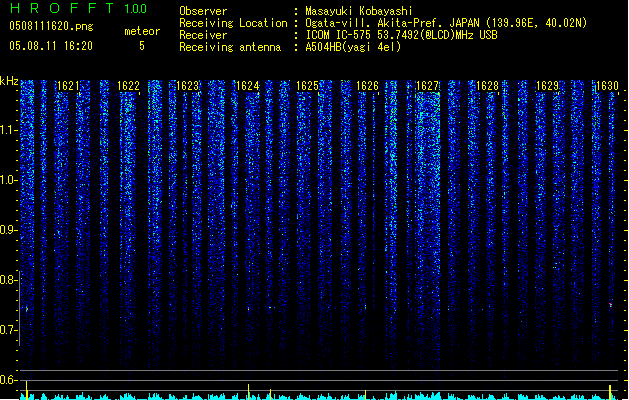
Task: Click the kHz axis unit label
Action: (9, 81)
